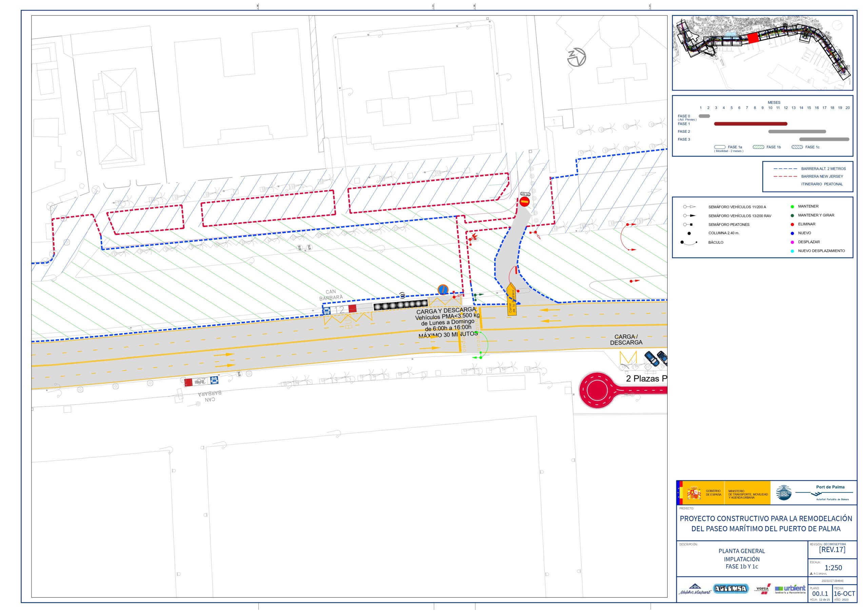Click the north arrow compass symbol

pos(576,58)
